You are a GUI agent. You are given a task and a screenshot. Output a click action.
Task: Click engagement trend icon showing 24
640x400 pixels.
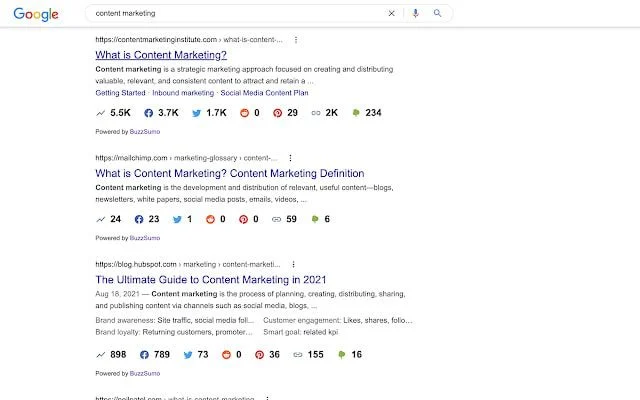tap(100, 220)
